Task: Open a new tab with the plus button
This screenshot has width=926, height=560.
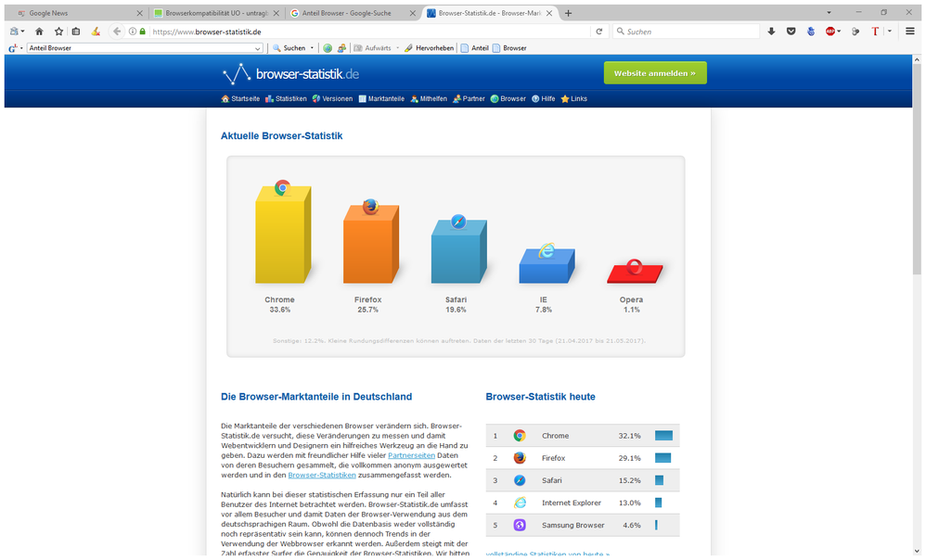Action: [568, 13]
